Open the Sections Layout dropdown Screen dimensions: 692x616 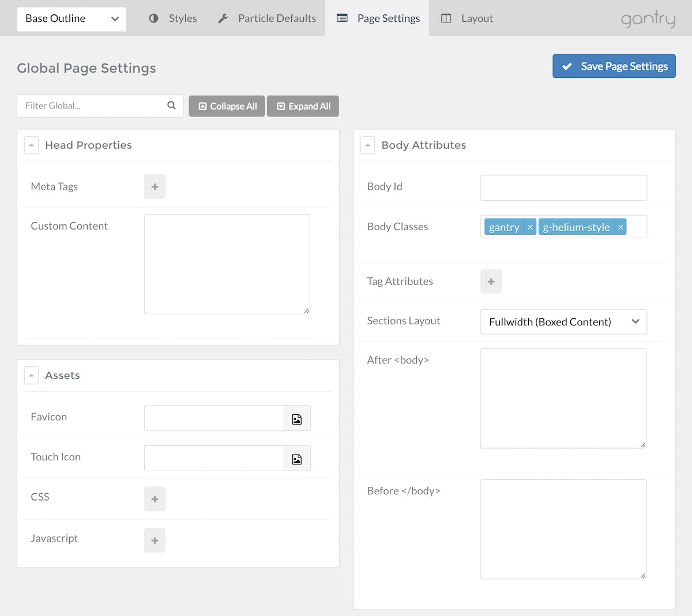click(563, 322)
